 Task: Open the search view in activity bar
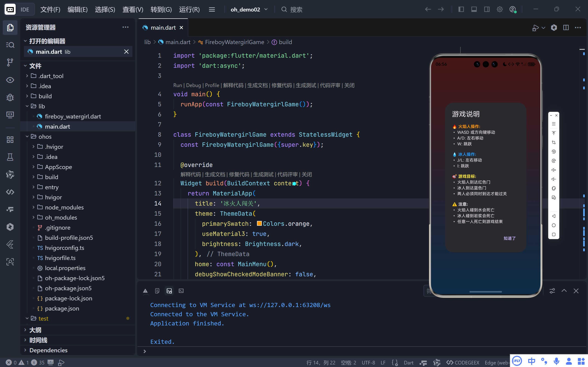(x=10, y=45)
